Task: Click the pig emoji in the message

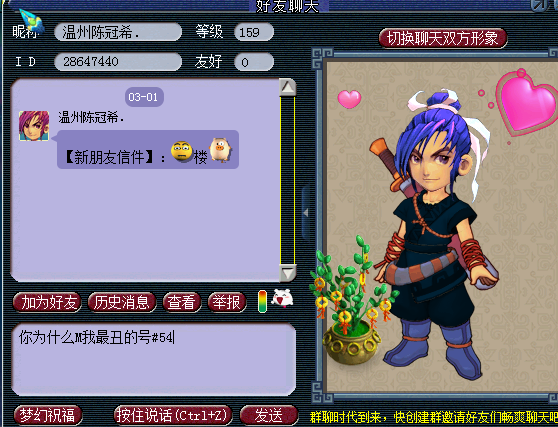Action: pos(220,150)
